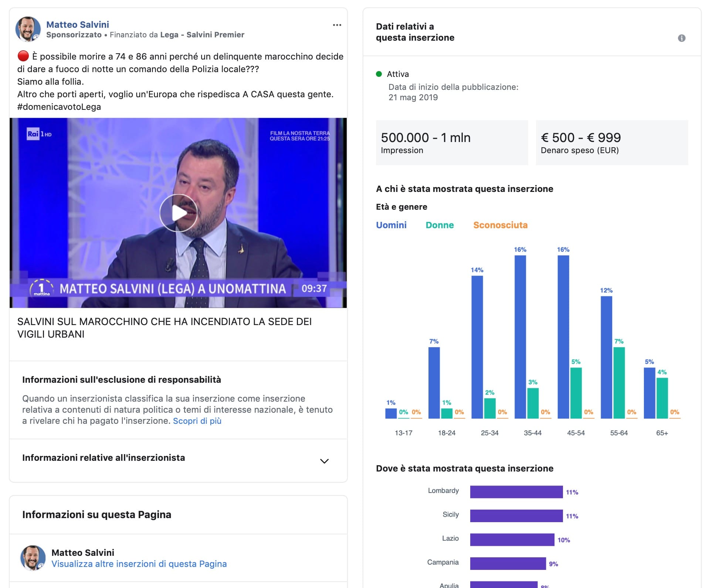Viewport: 709px width, 588px height.
Task: Toggle the Sconosciuta legend filter
Action: click(500, 225)
